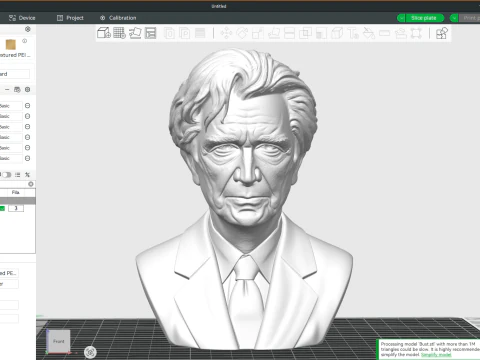Open the Slice plate dropdown arrow
The height and width of the screenshot is (360, 480).
coord(401,18)
